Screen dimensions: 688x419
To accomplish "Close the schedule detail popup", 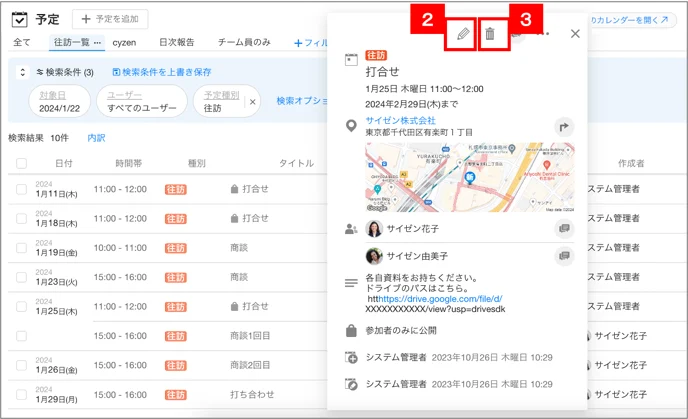I will tap(575, 34).
